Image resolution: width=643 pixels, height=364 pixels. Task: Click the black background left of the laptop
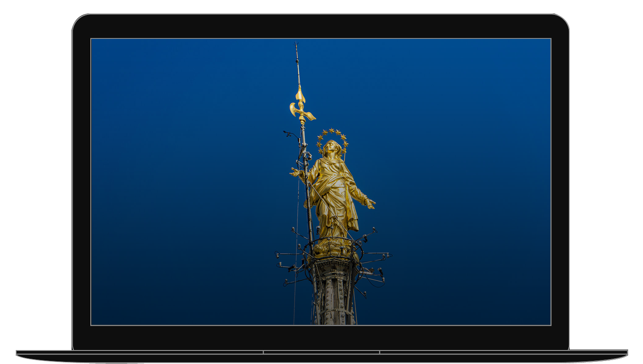coord(44,175)
